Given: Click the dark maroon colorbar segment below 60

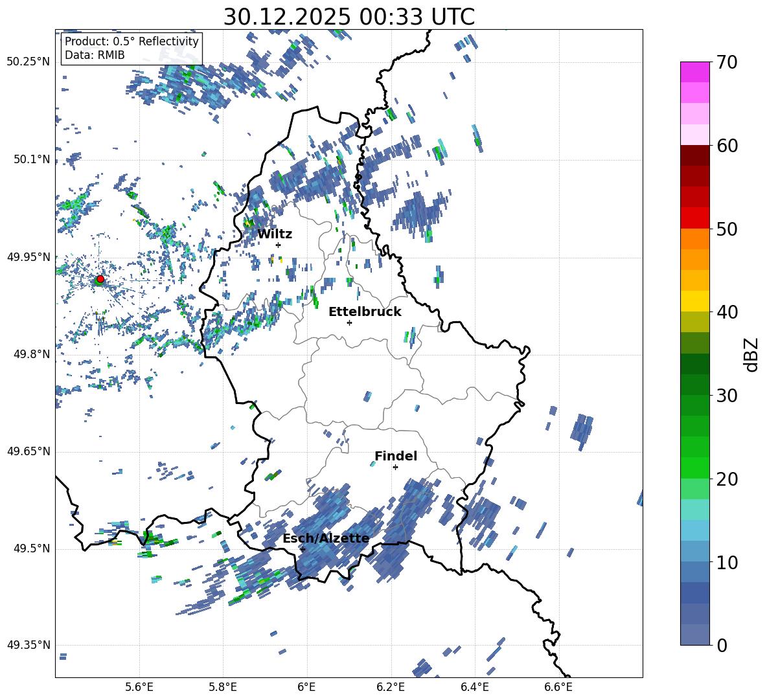Looking at the screenshot, I should (x=694, y=155).
